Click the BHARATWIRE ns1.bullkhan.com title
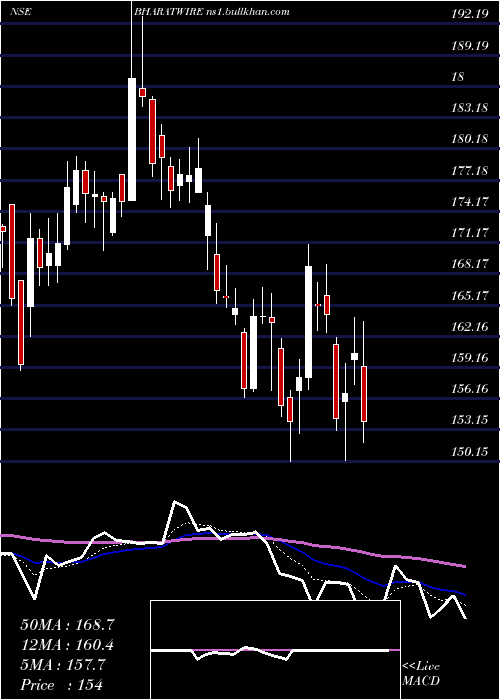The image size is (500, 700). coord(212,12)
